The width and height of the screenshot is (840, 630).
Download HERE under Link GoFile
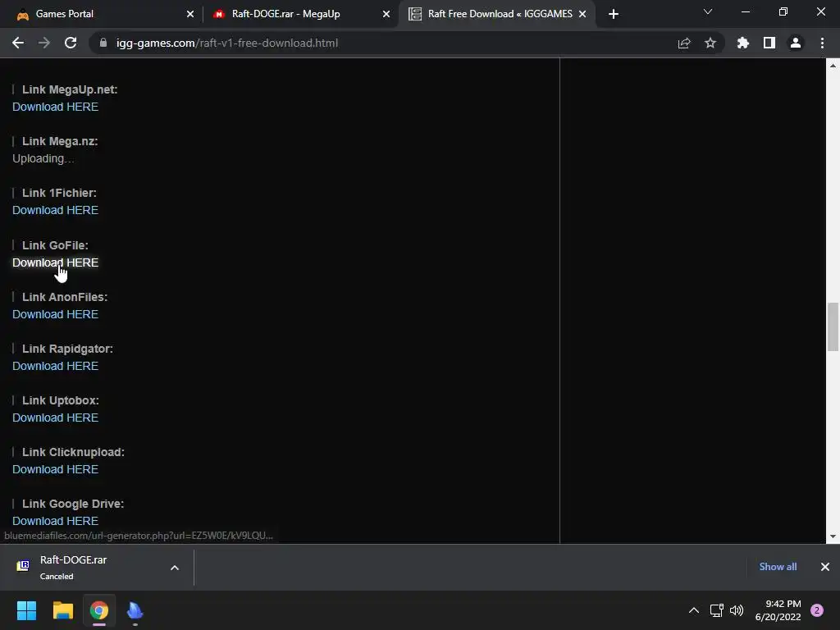click(x=55, y=262)
